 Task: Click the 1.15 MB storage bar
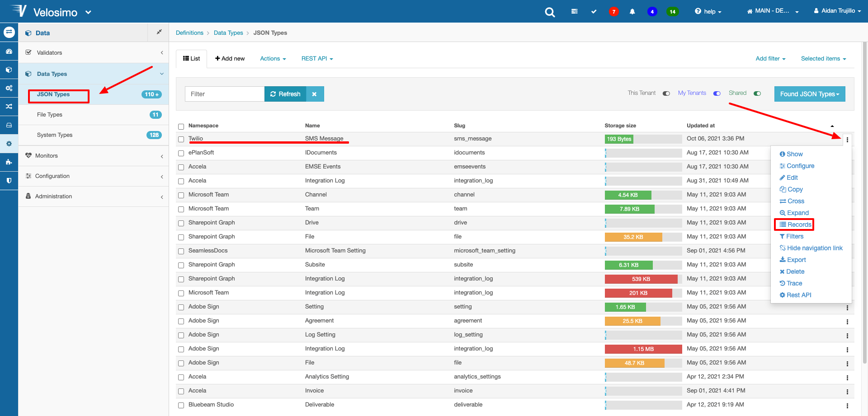point(643,349)
